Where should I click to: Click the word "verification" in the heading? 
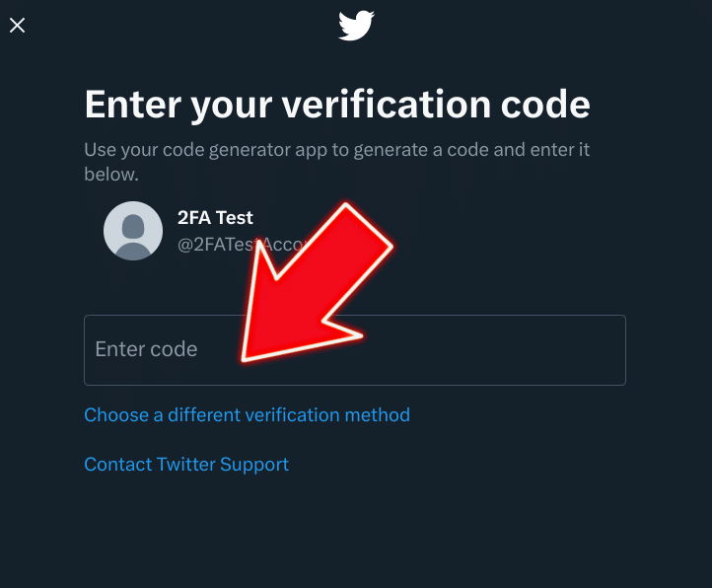point(387,104)
